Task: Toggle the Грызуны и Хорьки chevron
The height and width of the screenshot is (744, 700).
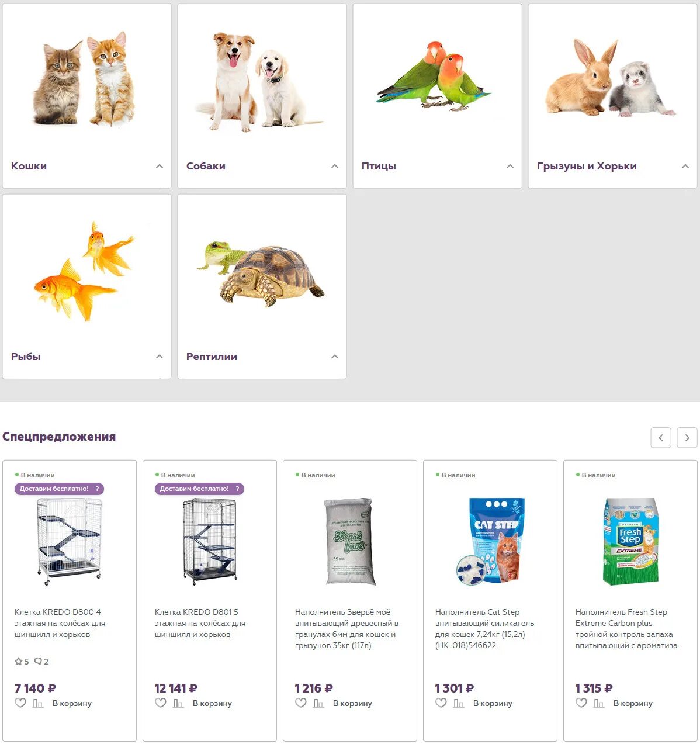Action: click(x=685, y=166)
